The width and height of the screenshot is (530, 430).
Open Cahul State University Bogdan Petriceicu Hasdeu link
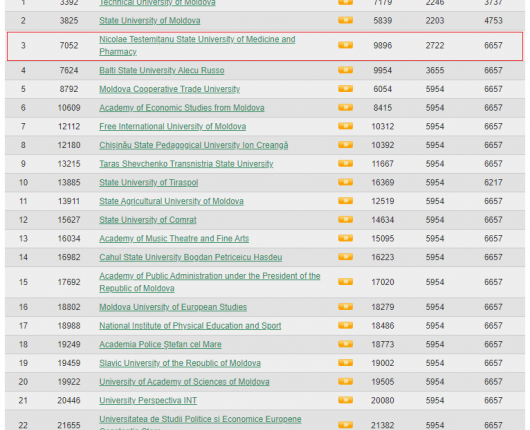click(x=191, y=257)
